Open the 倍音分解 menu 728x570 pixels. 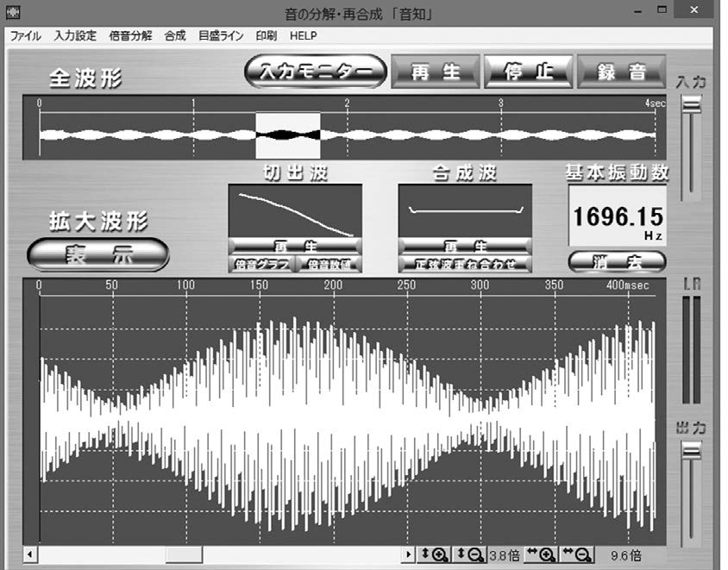click(x=130, y=36)
